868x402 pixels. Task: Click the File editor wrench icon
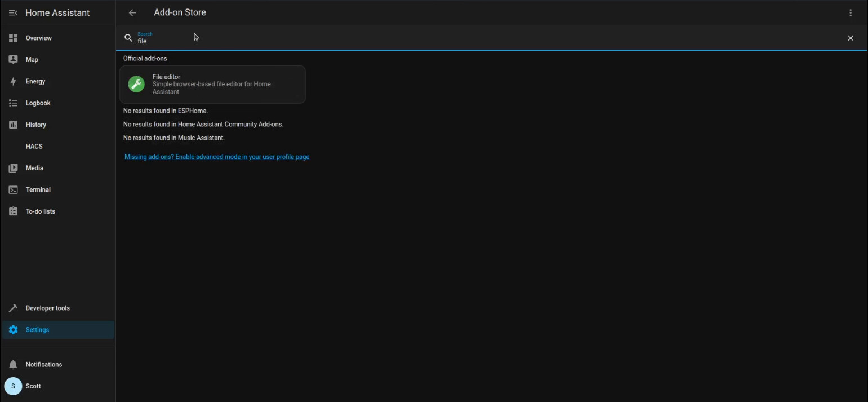pos(136,84)
